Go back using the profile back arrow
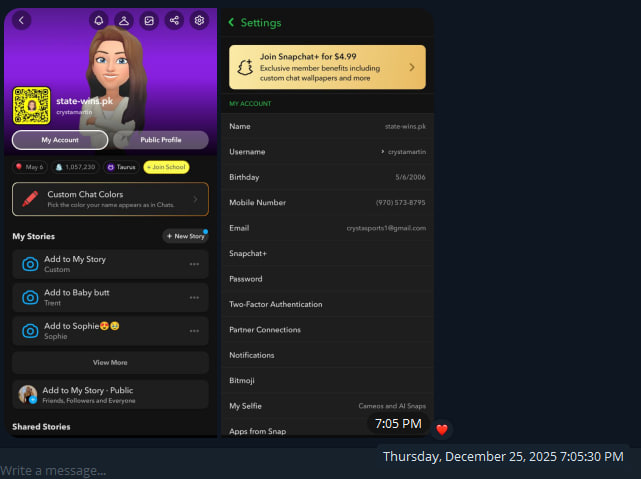The height and width of the screenshot is (479, 641). [22, 20]
